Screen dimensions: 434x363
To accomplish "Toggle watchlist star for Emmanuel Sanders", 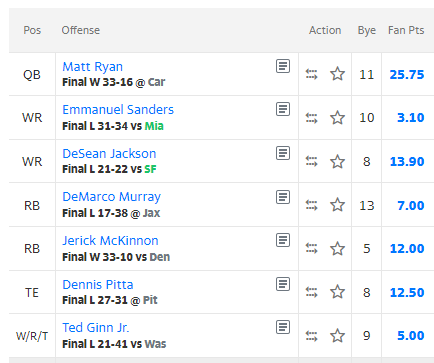I will point(337,117).
